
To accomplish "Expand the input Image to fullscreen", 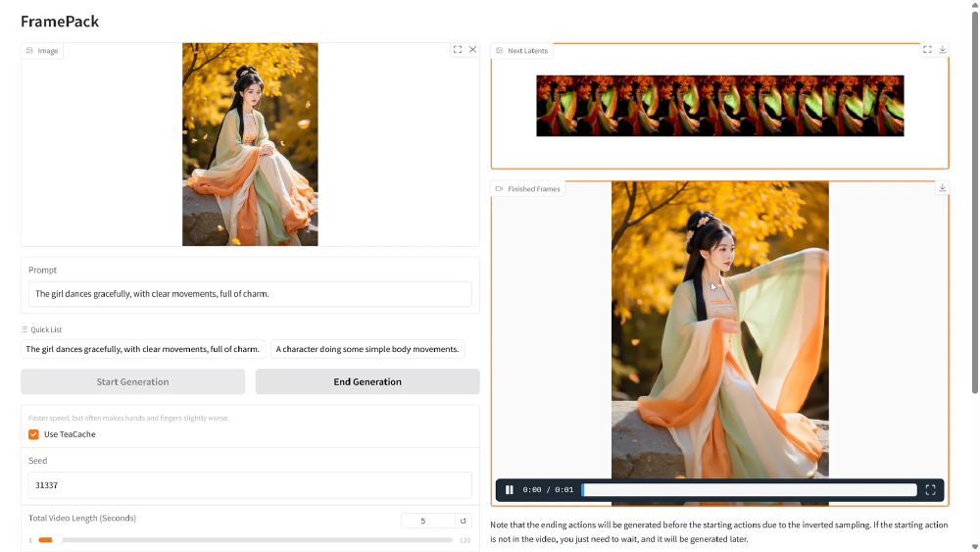I will [458, 50].
